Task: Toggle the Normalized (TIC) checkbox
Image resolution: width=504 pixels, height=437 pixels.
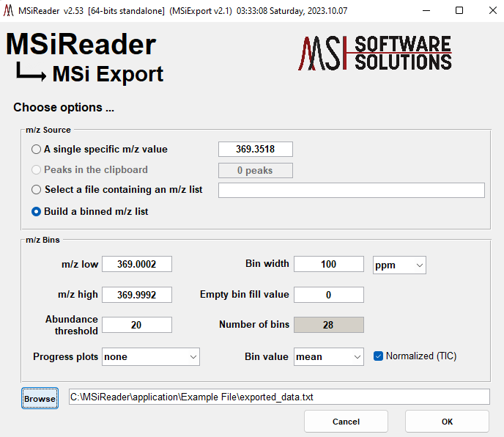Action: (x=378, y=356)
